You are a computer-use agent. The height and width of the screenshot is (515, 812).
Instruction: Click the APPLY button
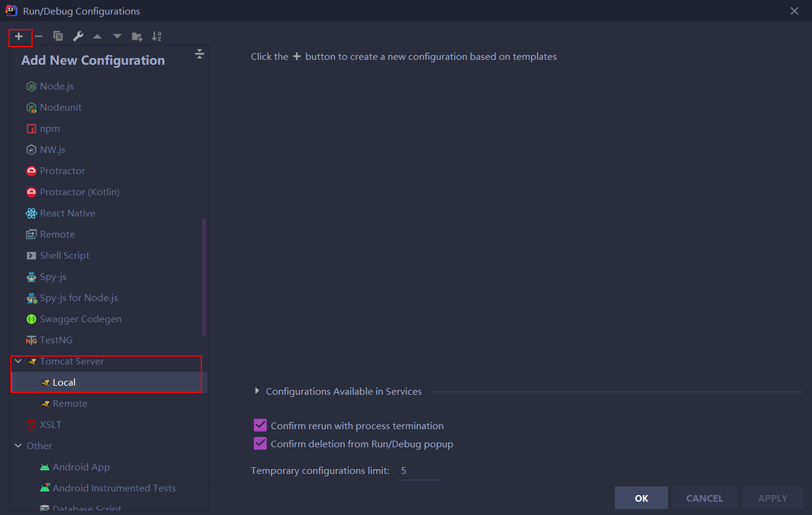click(773, 498)
